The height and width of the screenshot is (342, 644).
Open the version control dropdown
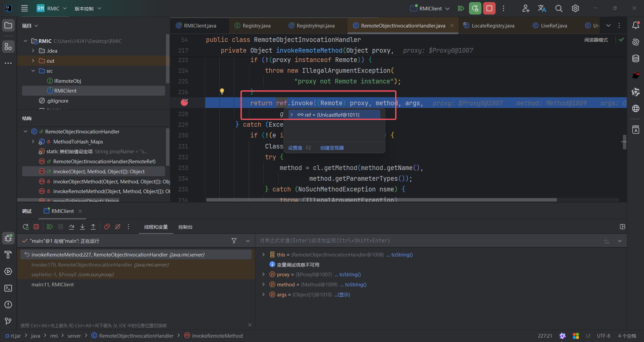[88, 8]
